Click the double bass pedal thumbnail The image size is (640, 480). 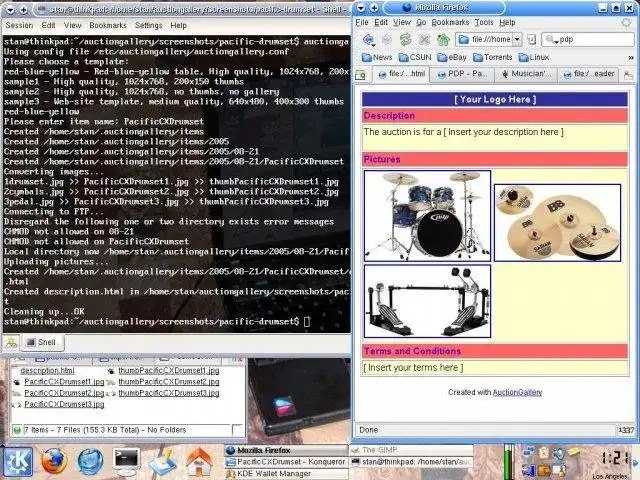coord(427,301)
